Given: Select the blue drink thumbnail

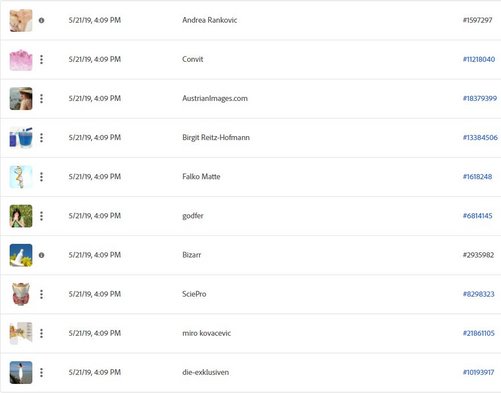Looking at the screenshot, I should [x=21, y=138].
